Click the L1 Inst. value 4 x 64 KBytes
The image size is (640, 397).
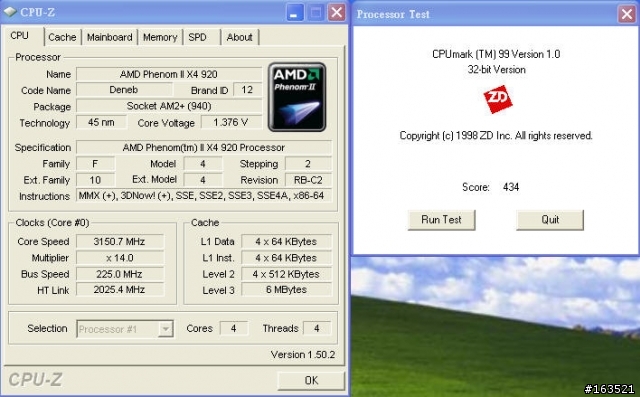pos(286,258)
